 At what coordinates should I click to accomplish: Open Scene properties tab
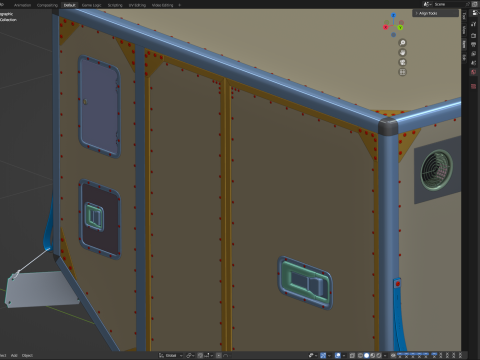click(x=474, y=63)
